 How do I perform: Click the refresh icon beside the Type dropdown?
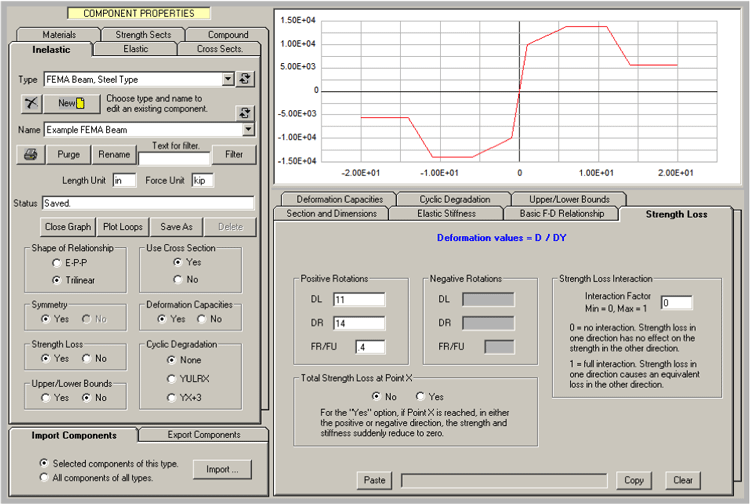pos(247,78)
